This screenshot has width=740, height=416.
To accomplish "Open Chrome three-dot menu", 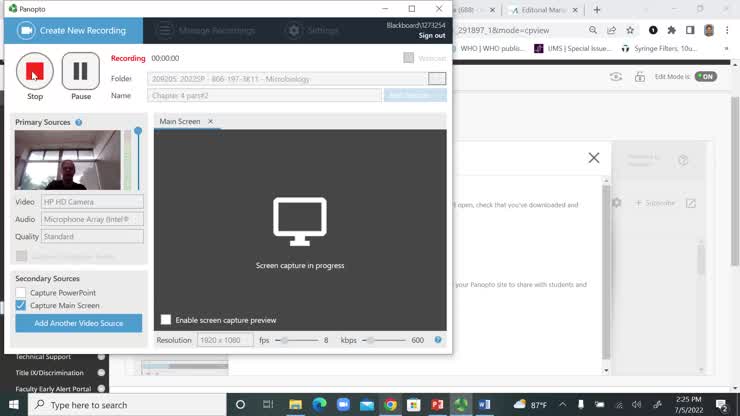I will (727, 30).
